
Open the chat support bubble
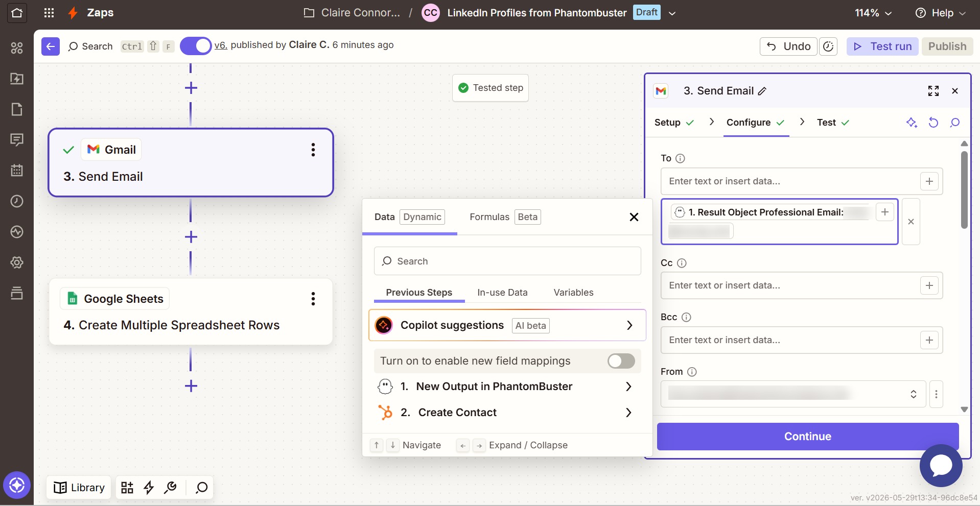tap(941, 466)
